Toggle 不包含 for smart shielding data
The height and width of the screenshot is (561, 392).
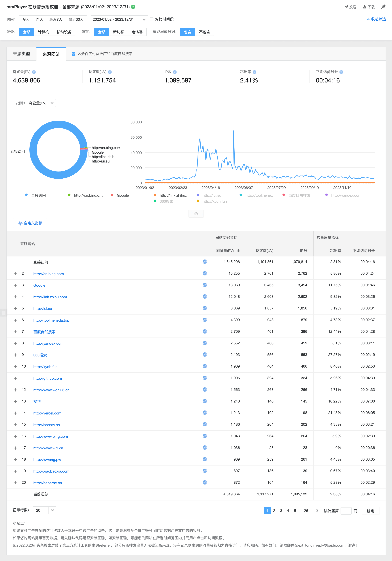click(x=204, y=32)
